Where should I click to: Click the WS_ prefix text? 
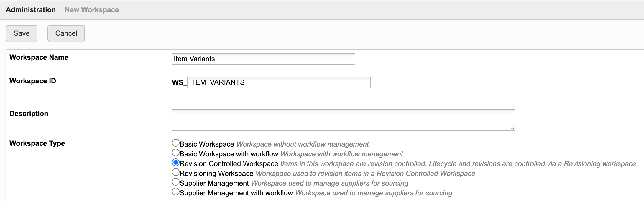click(179, 82)
